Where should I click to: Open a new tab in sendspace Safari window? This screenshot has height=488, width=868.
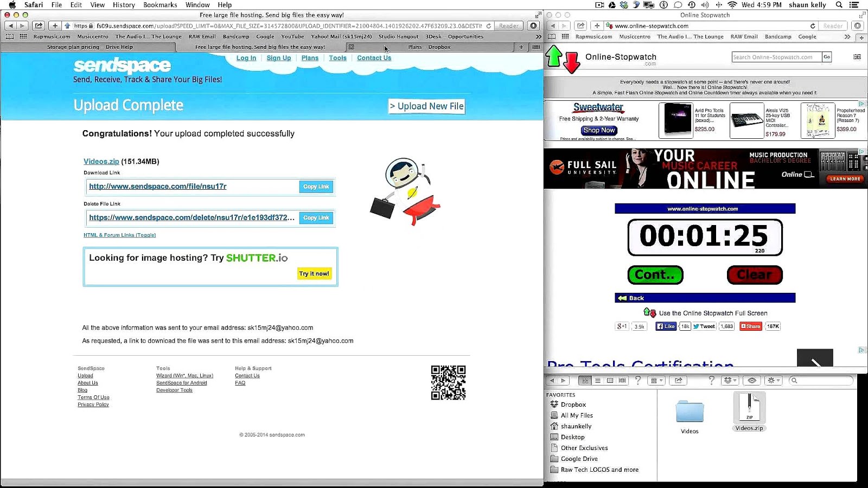[521, 47]
